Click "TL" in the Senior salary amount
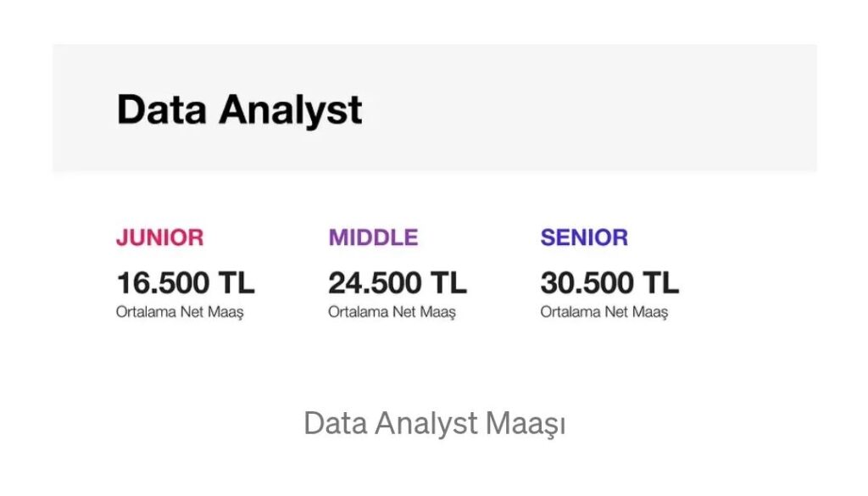Image resolution: width=868 pixels, height=496 pixels. (660, 282)
